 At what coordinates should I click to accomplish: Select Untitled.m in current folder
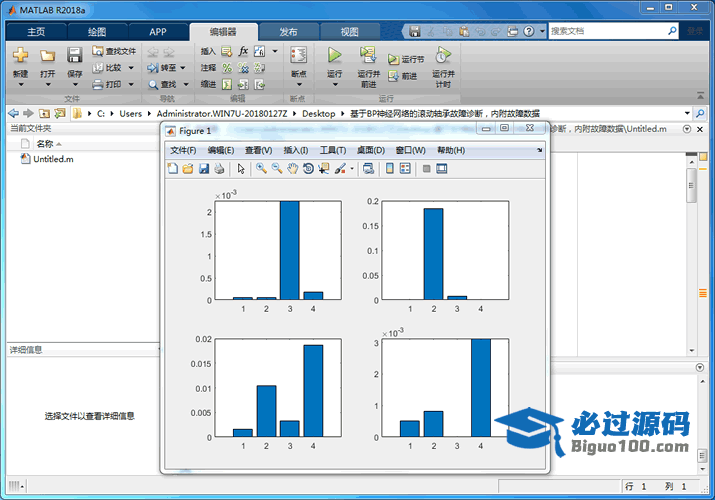53,159
